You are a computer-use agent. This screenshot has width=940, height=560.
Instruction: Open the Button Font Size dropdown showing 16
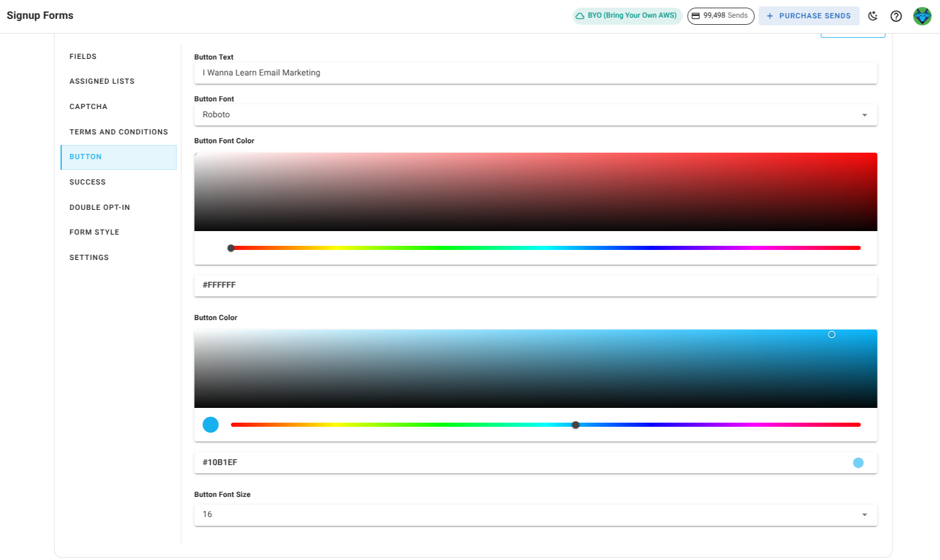point(535,515)
